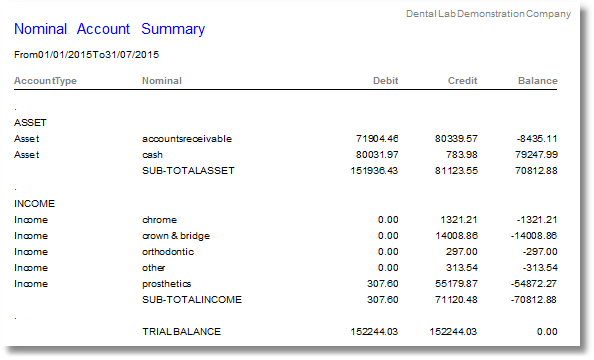Click income subtotal balance -70812.88
Image resolution: width=594 pixels, height=360 pixels.
pyautogui.click(x=534, y=300)
